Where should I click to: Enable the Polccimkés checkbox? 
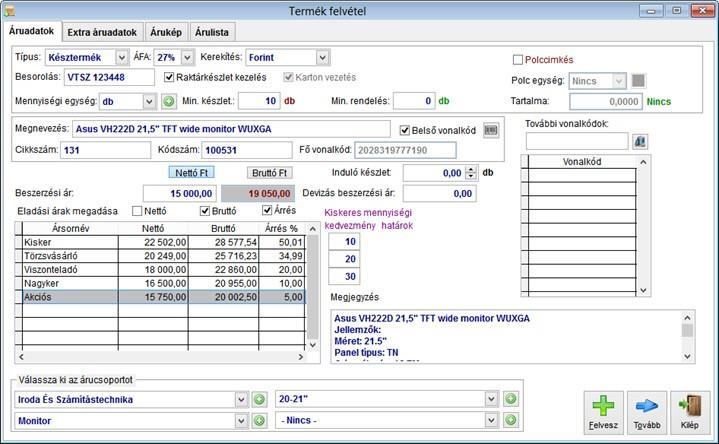(518, 60)
